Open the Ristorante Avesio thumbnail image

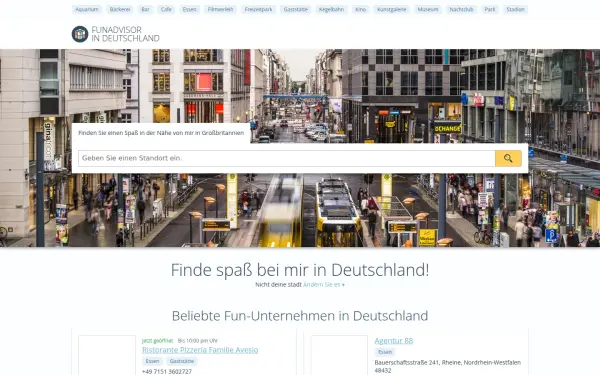pyautogui.click(x=107, y=355)
